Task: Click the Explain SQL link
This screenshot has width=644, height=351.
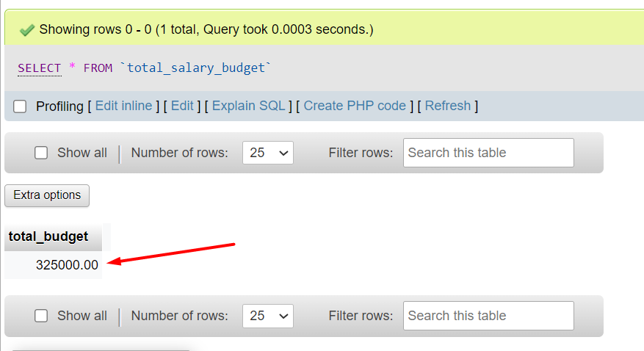Action: (x=248, y=106)
